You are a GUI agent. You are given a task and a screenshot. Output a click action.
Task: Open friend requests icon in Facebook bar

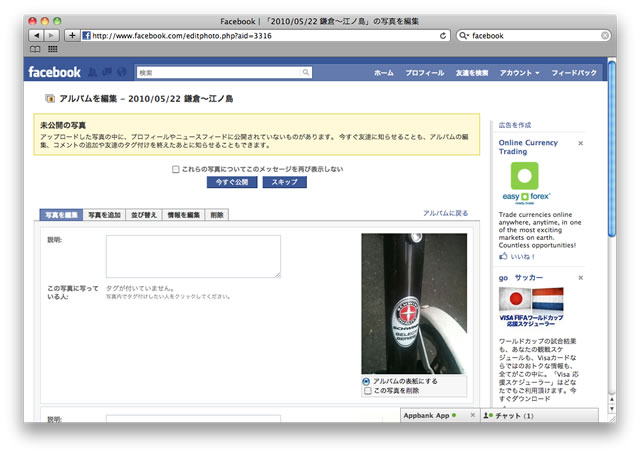click(93, 72)
